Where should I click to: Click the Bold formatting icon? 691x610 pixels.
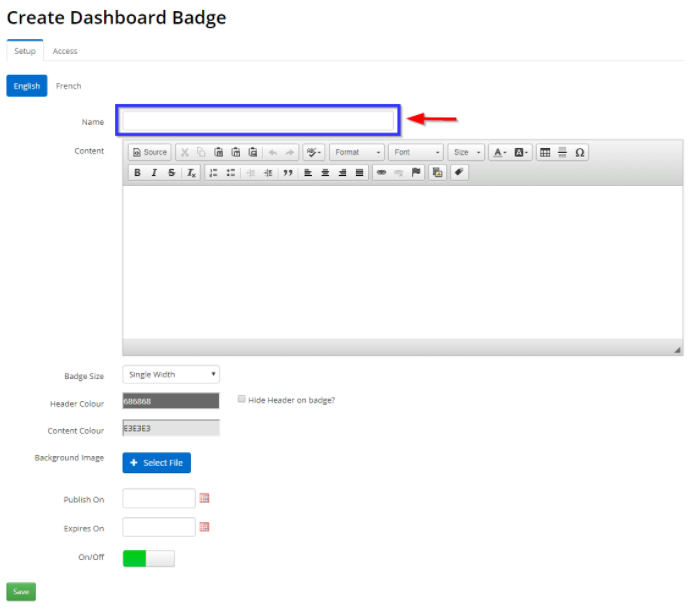point(137,173)
